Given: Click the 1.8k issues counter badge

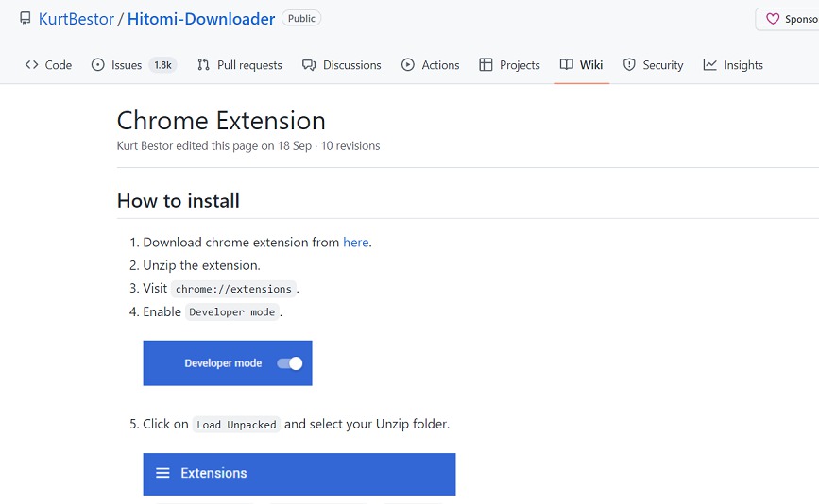Looking at the screenshot, I should tap(162, 65).
